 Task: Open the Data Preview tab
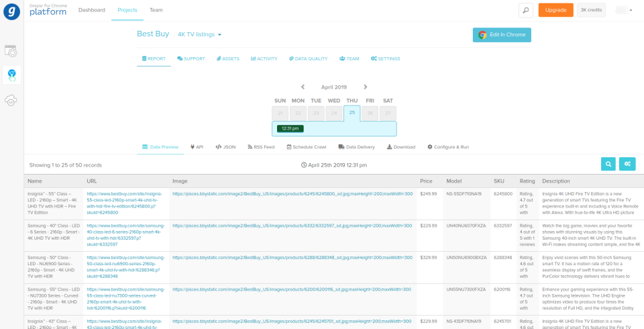coord(160,147)
